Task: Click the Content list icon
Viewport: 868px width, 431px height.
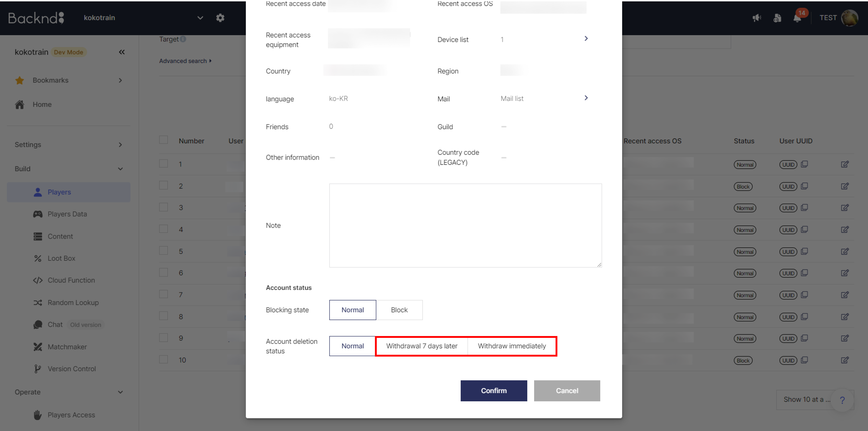Action: (38, 236)
